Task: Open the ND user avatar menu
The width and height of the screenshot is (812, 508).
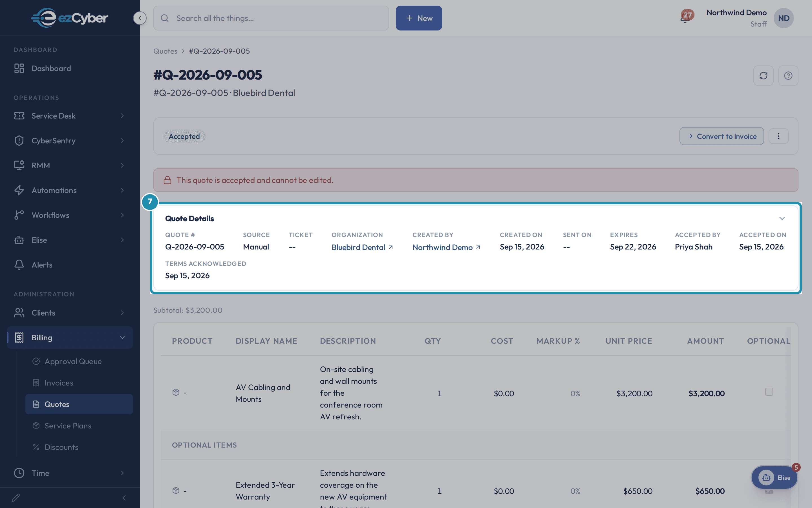Action: [x=784, y=18]
